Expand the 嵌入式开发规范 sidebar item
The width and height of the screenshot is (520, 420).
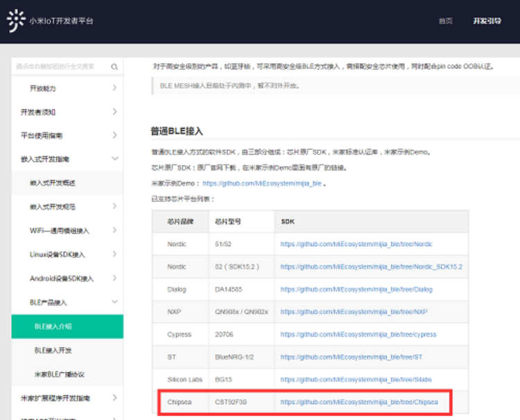pyautogui.click(x=67, y=207)
